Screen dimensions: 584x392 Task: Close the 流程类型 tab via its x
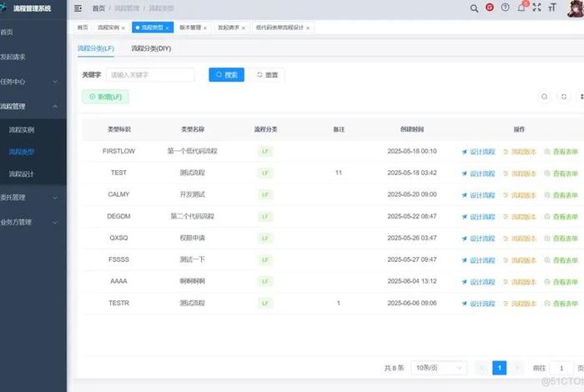167,28
